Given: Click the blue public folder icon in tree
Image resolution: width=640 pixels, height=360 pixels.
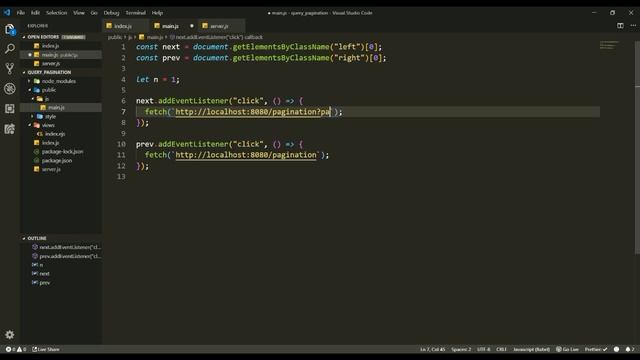Looking at the screenshot, I should 37,90.
